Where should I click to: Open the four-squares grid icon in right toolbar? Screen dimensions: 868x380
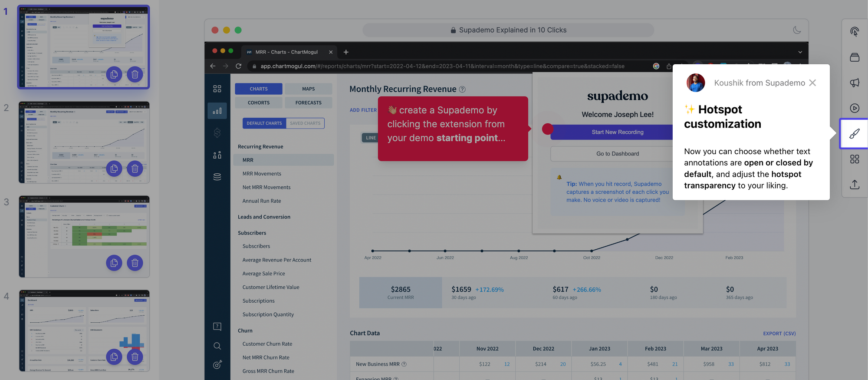click(x=854, y=159)
